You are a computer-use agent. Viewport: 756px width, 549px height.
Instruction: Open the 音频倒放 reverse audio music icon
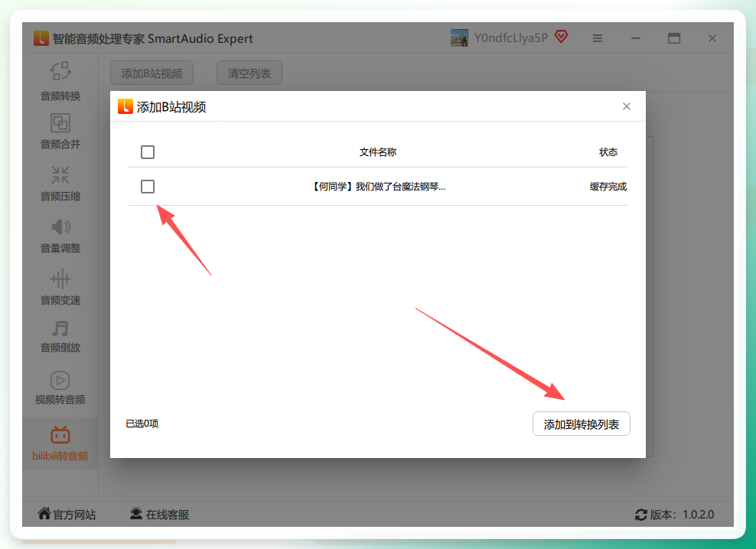coord(60,329)
